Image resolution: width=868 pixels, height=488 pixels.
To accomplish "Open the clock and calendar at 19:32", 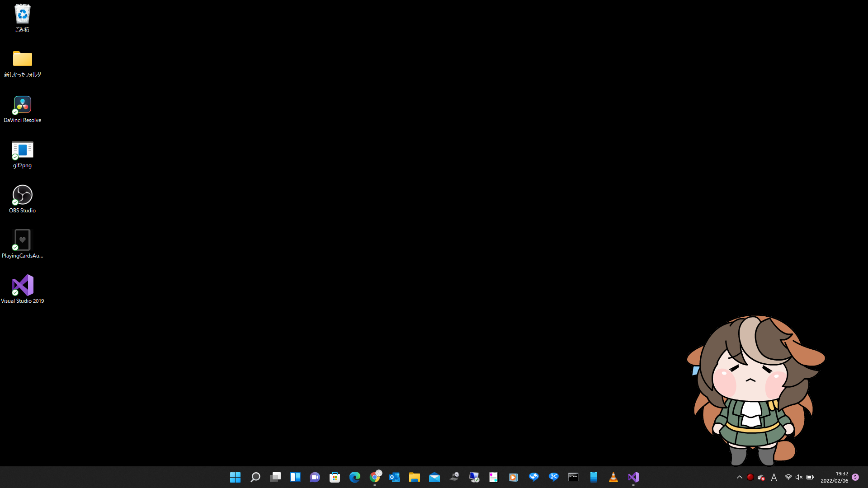I will click(x=835, y=477).
